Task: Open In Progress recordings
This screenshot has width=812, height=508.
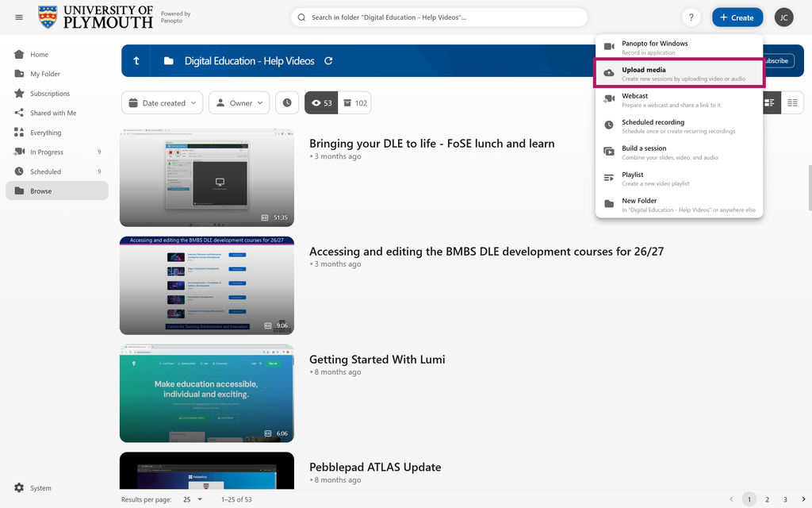Action: click(x=57, y=152)
